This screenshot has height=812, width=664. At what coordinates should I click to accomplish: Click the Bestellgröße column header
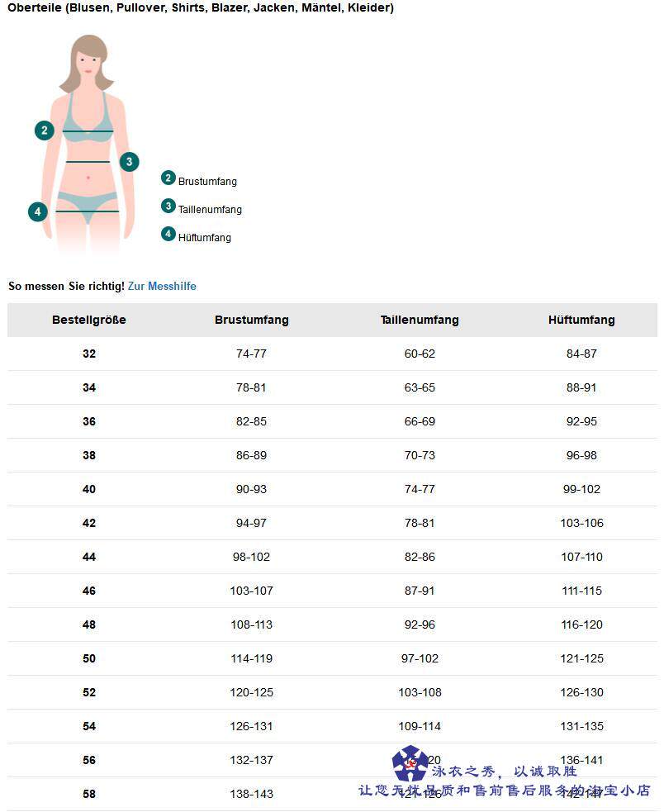[89, 321]
